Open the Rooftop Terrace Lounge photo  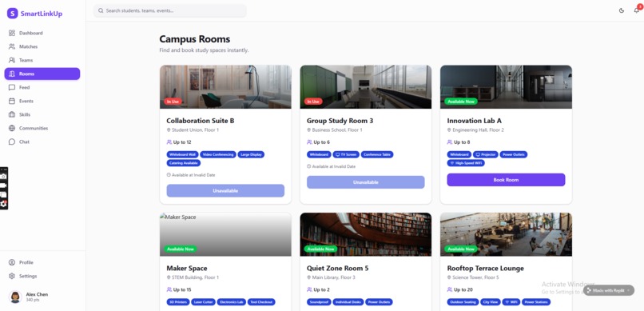506,234
